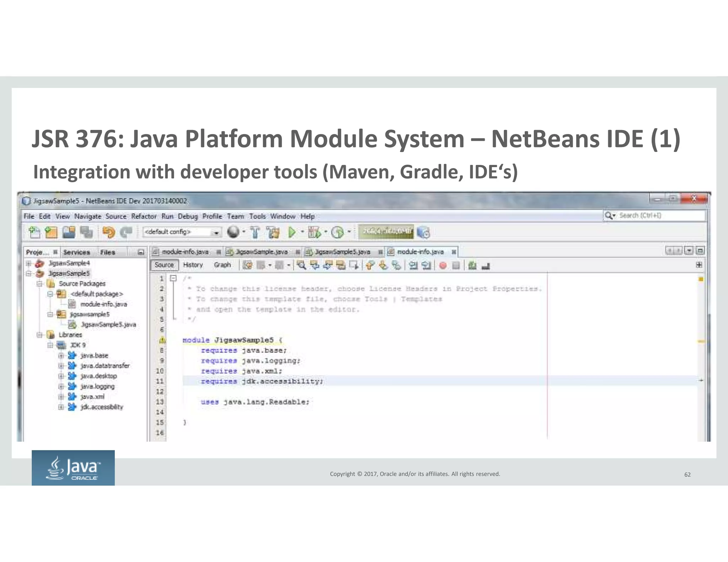
Task: Click the Clean and Build icon
Action: [x=273, y=232]
